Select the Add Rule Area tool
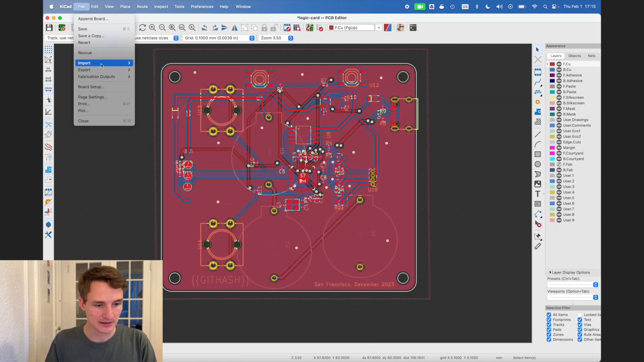 coord(538,122)
